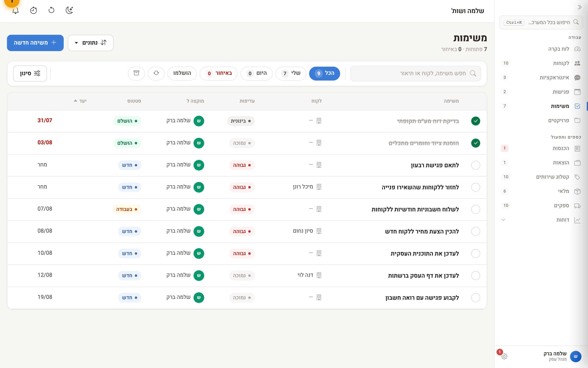Mark task להכין הצעת מחיר ללקוח חדש done
Screen dimensions: 588x368
coord(476,231)
